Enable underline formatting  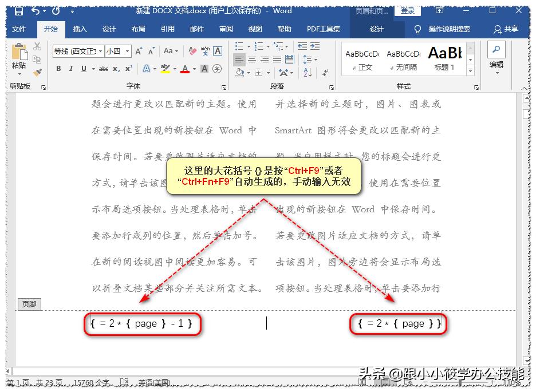coord(84,69)
